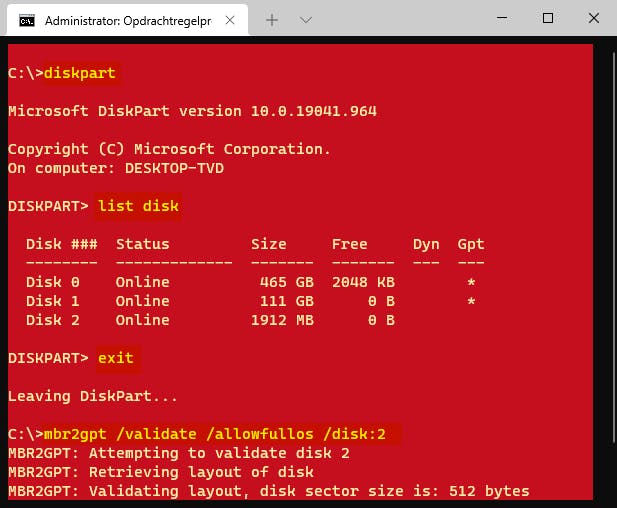Click the 'Gpt' column header
This screenshot has width=617, height=508.
tap(471, 244)
